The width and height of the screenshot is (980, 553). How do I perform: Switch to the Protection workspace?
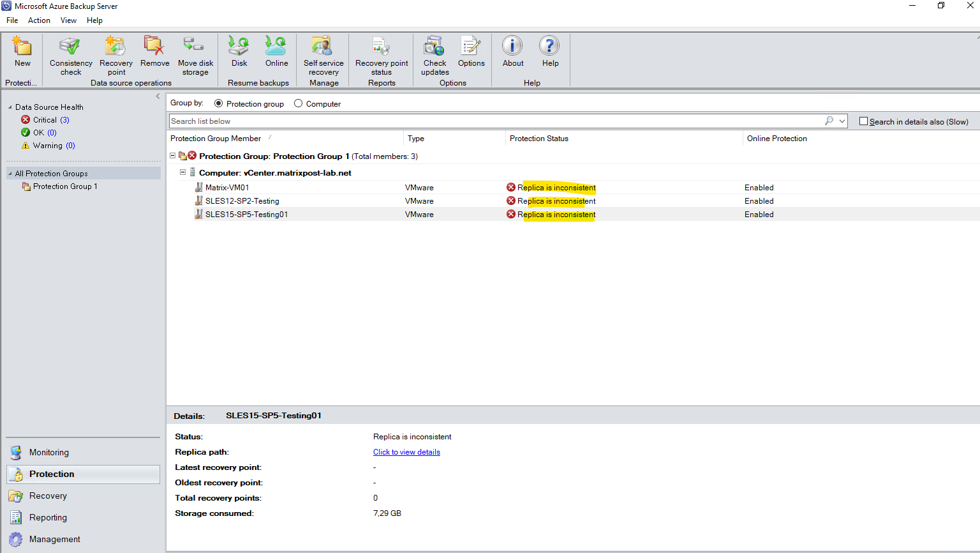pos(83,474)
